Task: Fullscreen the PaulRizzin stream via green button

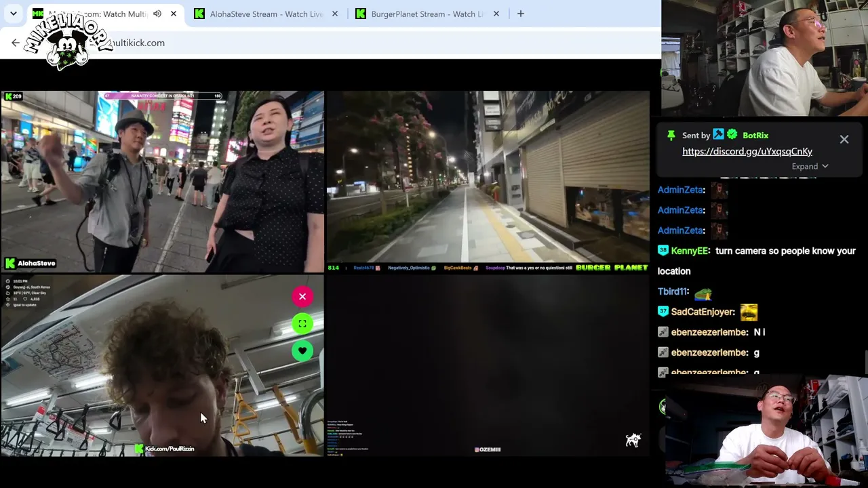Action: [302, 323]
